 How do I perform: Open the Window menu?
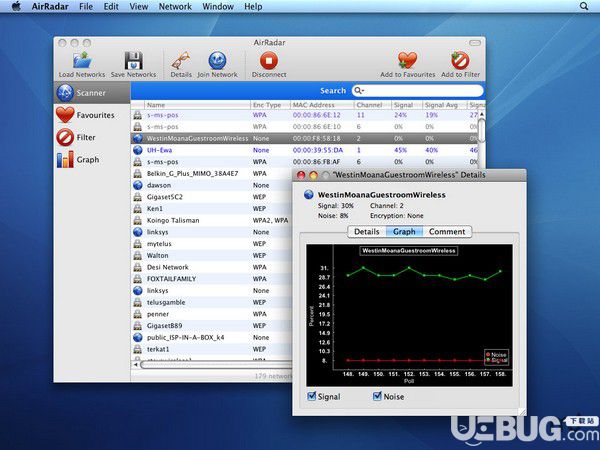click(x=218, y=7)
